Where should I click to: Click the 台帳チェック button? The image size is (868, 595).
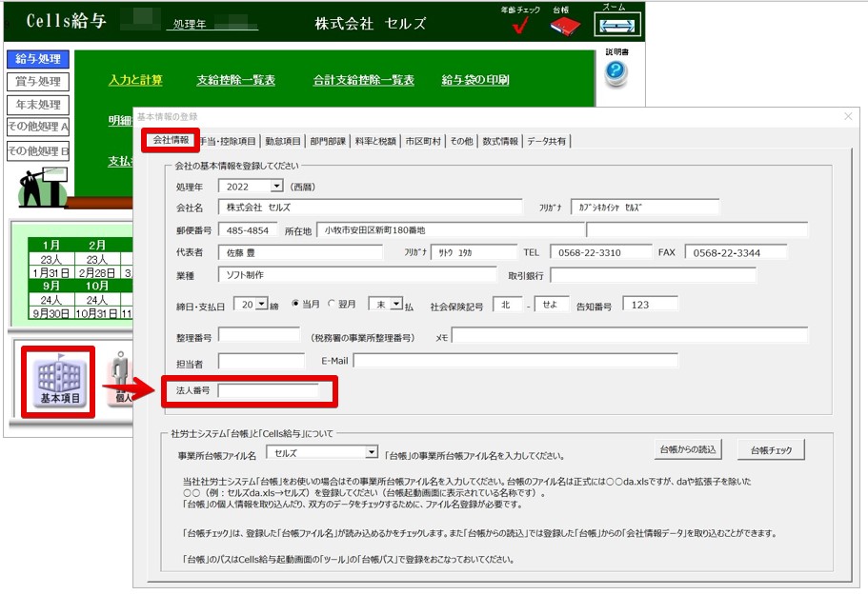point(771,449)
